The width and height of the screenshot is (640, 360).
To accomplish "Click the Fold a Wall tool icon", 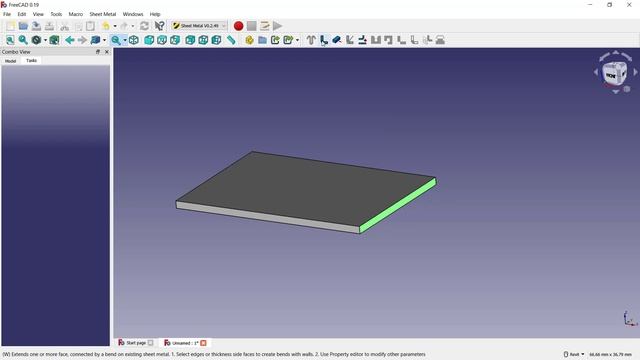I will tap(350, 40).
